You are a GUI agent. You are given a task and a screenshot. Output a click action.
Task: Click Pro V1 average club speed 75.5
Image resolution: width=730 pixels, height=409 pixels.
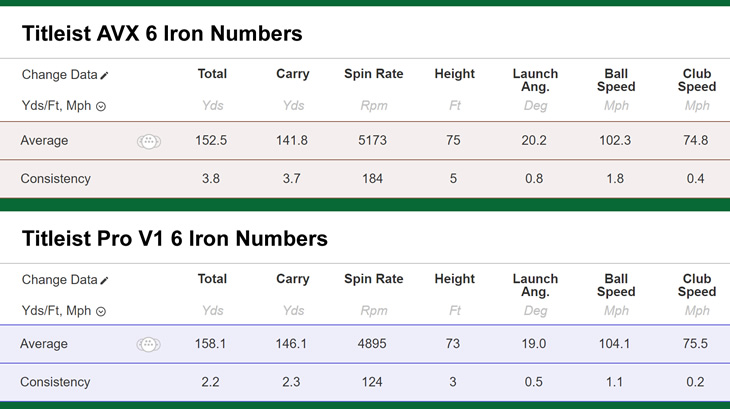695,344
